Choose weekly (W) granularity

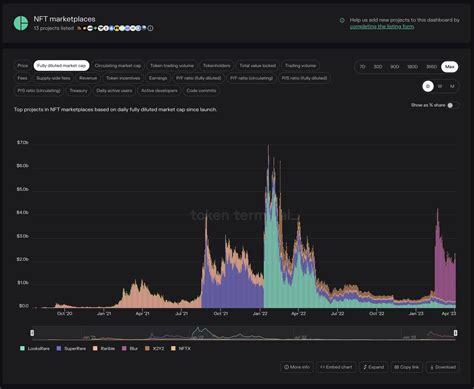[x=440, y=86]
